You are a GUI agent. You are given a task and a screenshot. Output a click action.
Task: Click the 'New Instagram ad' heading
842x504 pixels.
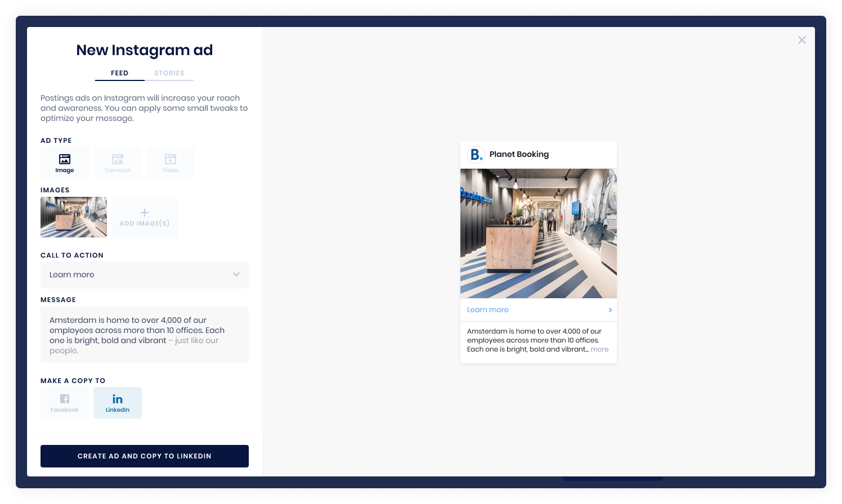tap(145, 50)
